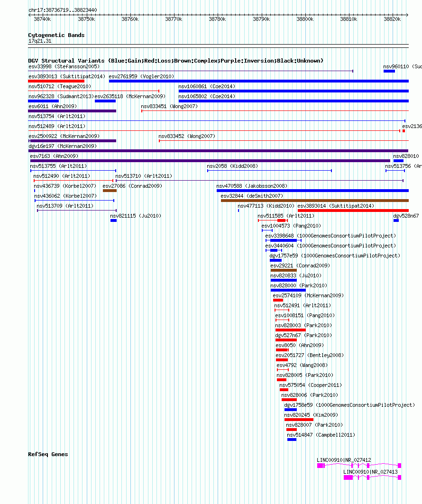Image resolution: width=422 pixels, height=504 pixels.
Task: Click nsv828003 (Park2010) label
Action: (x=304, y=326)
